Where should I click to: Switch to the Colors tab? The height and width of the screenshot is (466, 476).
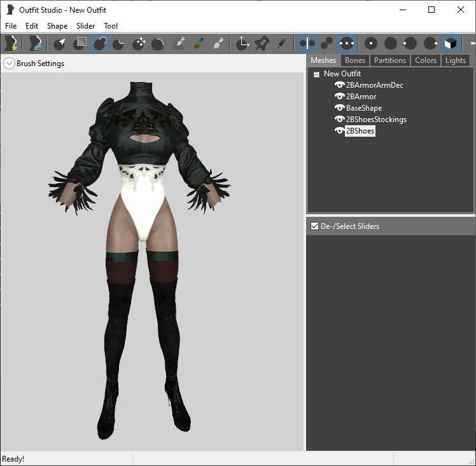426,60
